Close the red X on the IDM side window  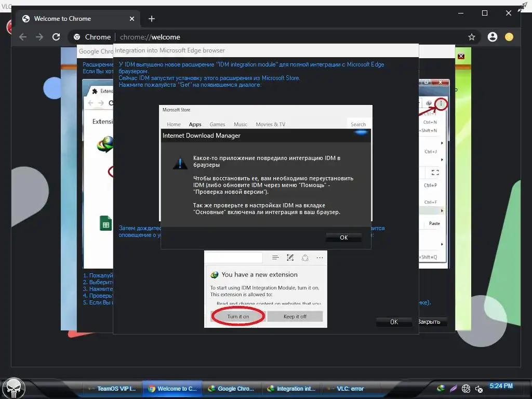coord(461,56)
